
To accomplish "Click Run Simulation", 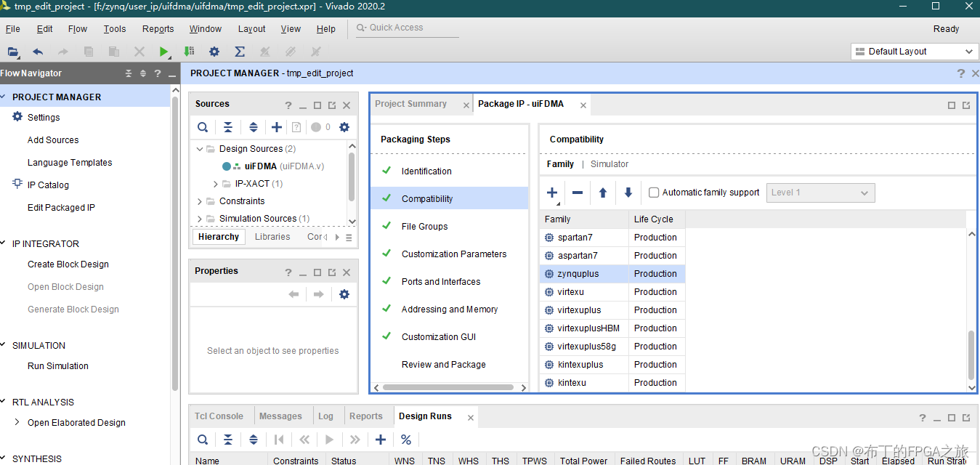I will 58,365.
